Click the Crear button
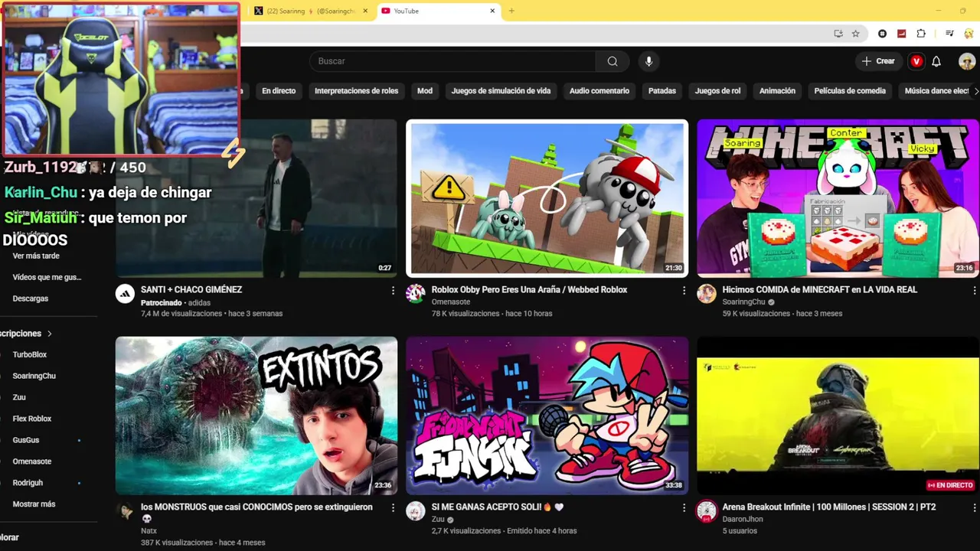Screen dimensions: 980x551 pyautogui.click(x=878, y=61)
